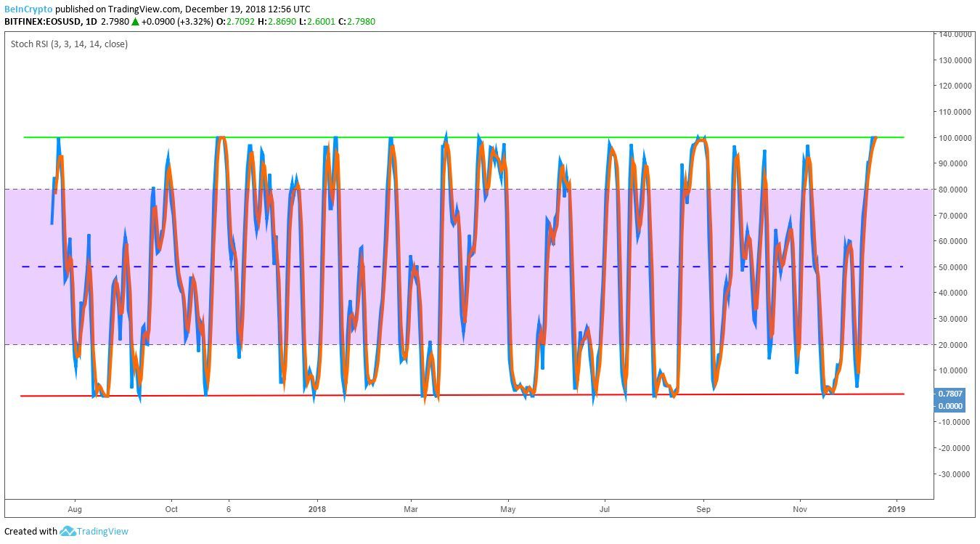The width and height of the screenshot is (980, 544).
Task: Click the -10.0000 price scale label
Action: coord(955,423)
